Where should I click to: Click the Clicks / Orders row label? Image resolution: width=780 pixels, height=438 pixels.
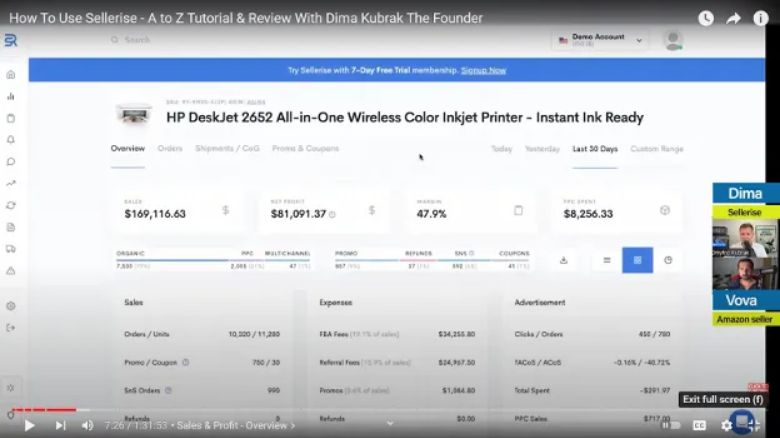coord(539,334)
